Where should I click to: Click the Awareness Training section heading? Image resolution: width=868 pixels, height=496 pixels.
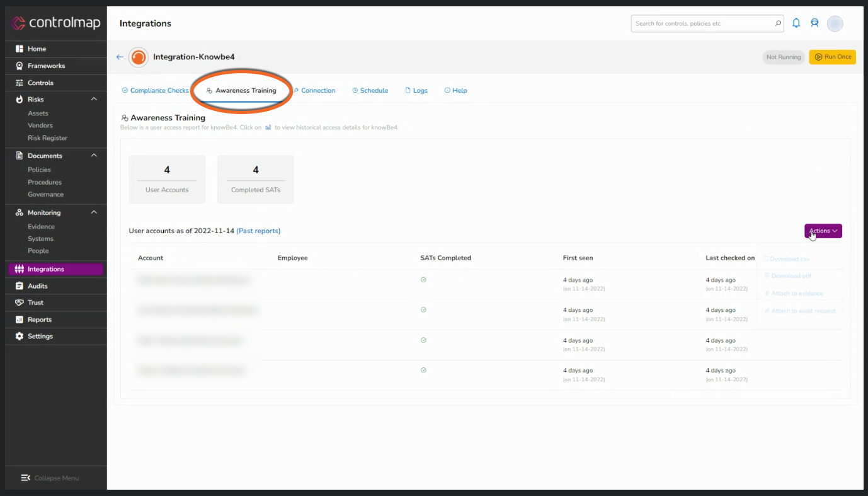coord(163,118)
